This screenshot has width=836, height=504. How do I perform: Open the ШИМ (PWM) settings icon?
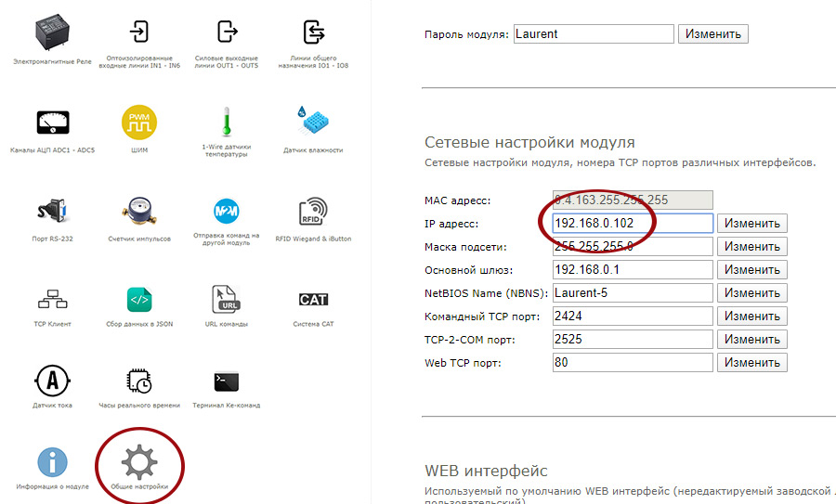click(x=139, y=122)
